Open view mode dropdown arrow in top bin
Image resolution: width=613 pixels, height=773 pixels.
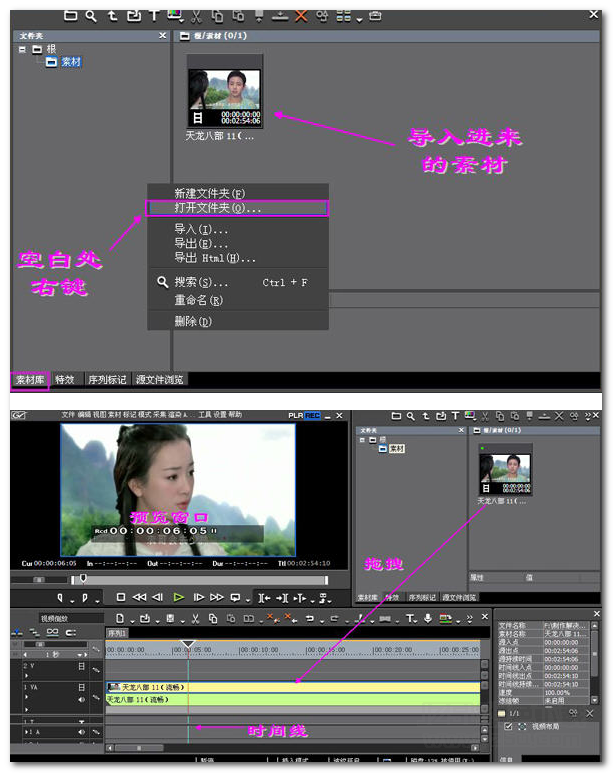(x=360, y=20)
